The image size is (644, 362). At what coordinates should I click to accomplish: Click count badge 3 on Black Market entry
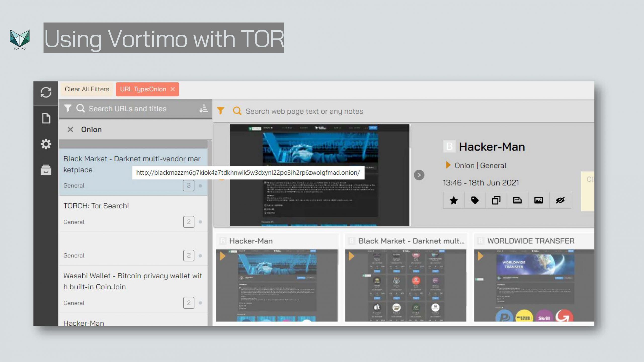coord(189,186)
